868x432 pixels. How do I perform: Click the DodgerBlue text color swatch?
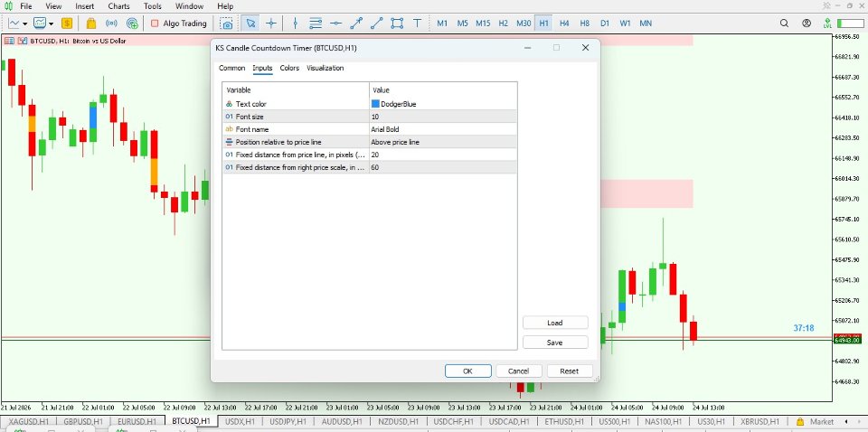(x=376, y=103)
